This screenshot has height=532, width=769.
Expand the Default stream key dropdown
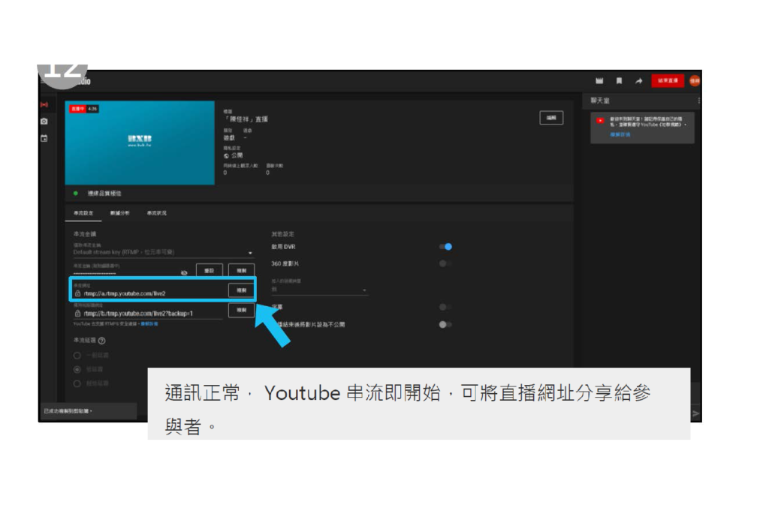click(x=250, y=254)
